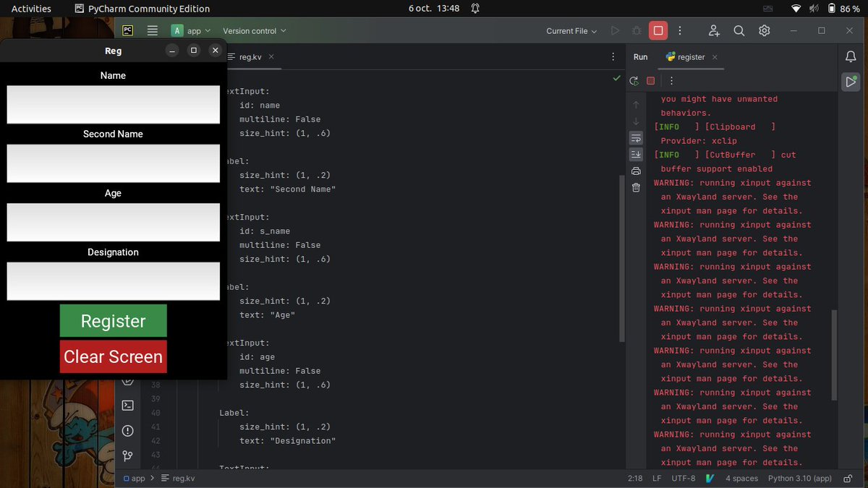The image size is (868, 488).
Task: Click the Vim plugin status bar icon
Action: coord(710,479)
